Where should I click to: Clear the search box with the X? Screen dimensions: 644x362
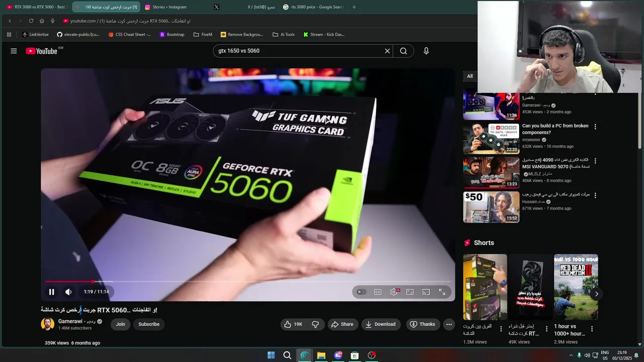(x=387, y=51)
